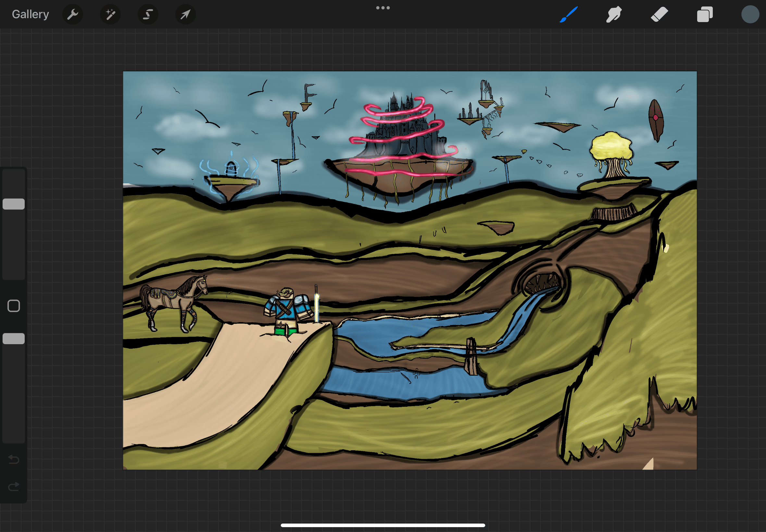Activate the Selection S tool
This screenshot has width=766, height=532.
point(148,14)
